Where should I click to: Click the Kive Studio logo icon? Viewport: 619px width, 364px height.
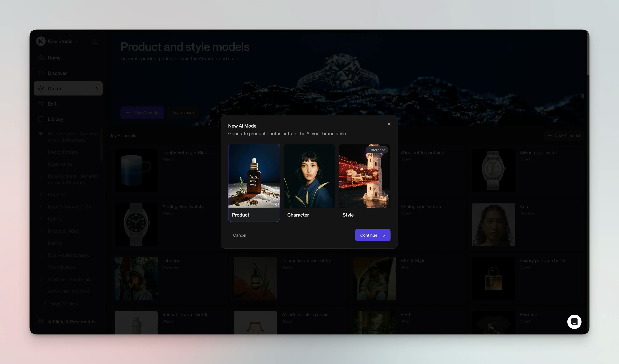(x=41, y=41)
